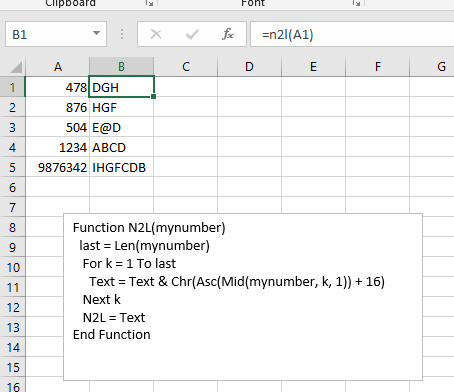The image size is (454, 392).
Task: Select row 10 header
Action: (12, 267)
